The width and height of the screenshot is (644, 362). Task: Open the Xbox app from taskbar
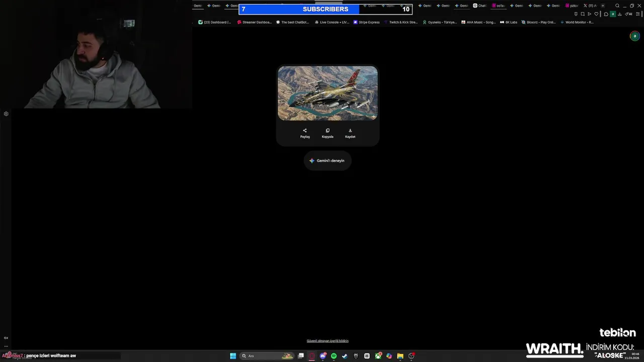378,356
